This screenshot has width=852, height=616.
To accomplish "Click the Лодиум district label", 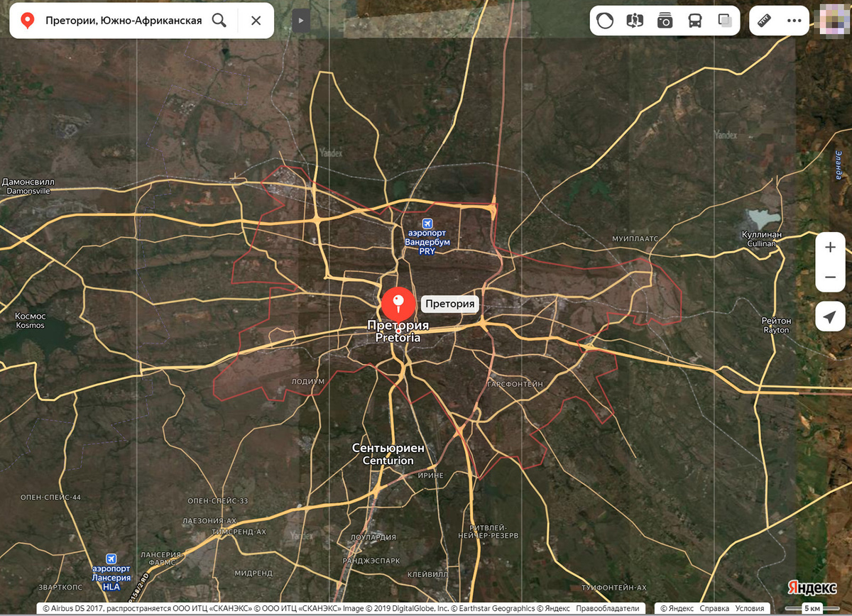I will pyautogui.click(x=307, y=381).
